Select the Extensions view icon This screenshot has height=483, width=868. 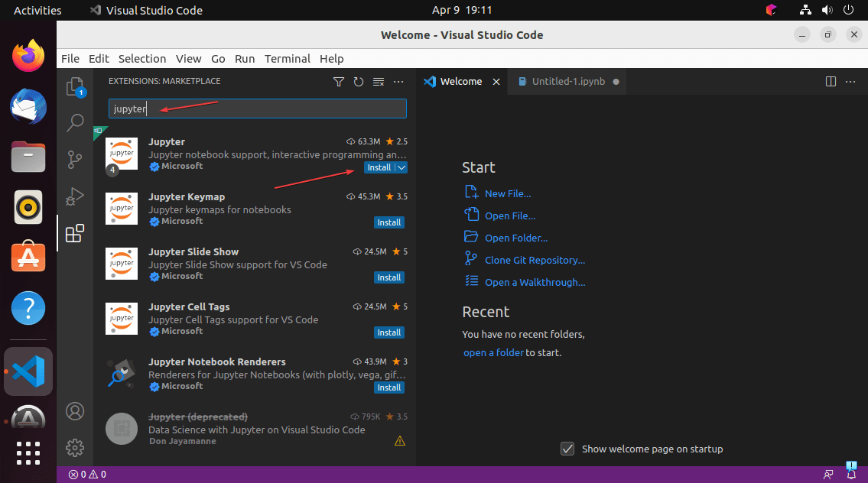tap(75, 233)
